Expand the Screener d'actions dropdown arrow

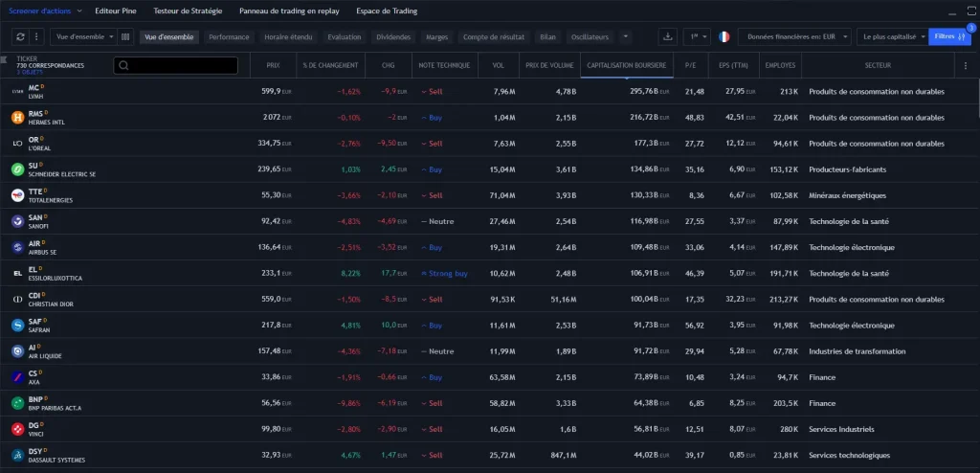tap(79, 11)
